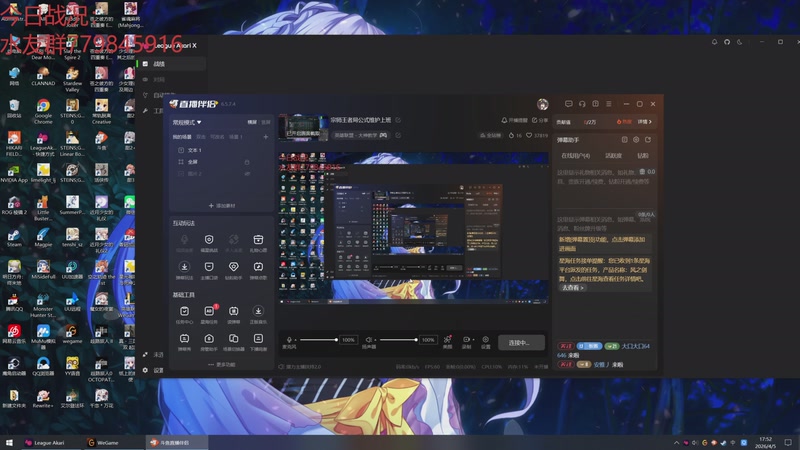Select the 文本 1 source row

pyautogui.click(x=220, y=150)
